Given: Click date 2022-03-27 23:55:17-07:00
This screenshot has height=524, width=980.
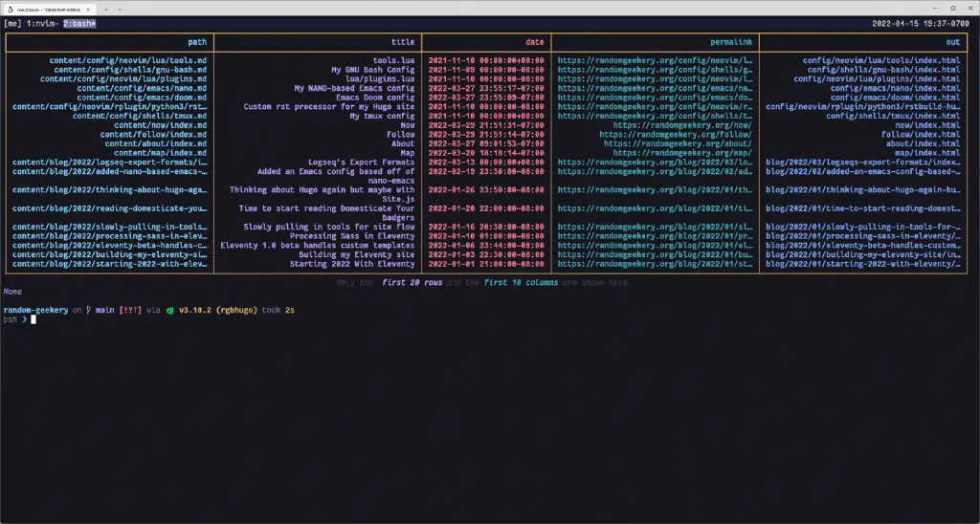Looking at the screenshot, I should (x=486, y=88).
